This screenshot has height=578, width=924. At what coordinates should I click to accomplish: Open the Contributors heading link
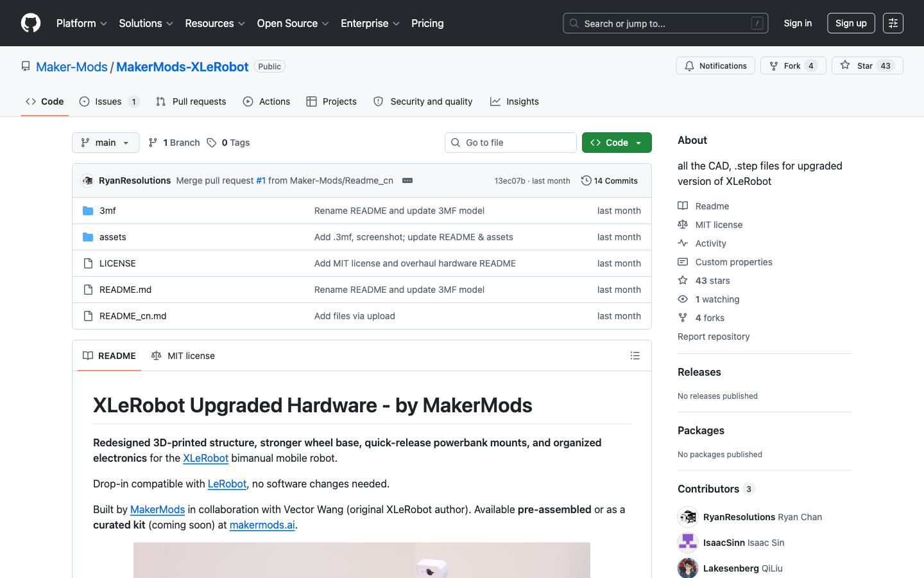pos(717,489)
